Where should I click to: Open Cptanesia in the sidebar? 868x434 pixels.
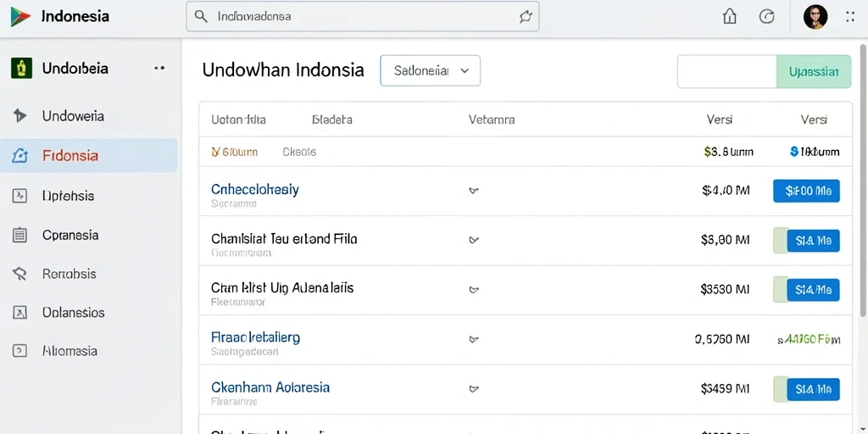pos(88,236)
